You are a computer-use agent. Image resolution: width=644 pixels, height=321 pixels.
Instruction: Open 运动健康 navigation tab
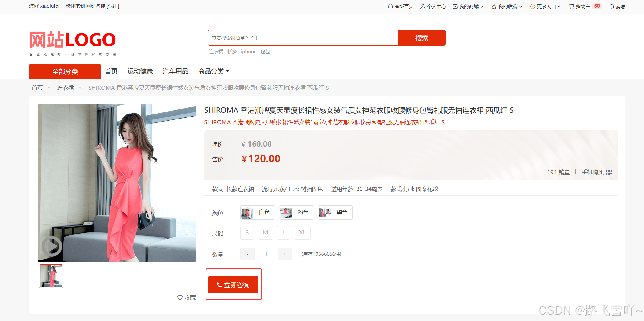click(x=140, y=71)
